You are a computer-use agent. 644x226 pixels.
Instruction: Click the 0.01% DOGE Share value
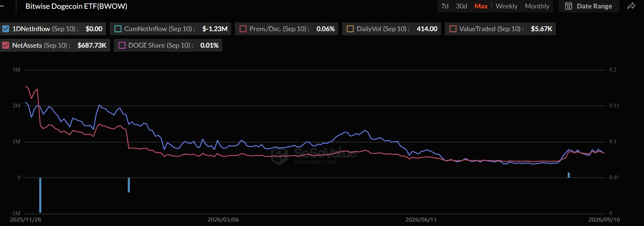209,45
